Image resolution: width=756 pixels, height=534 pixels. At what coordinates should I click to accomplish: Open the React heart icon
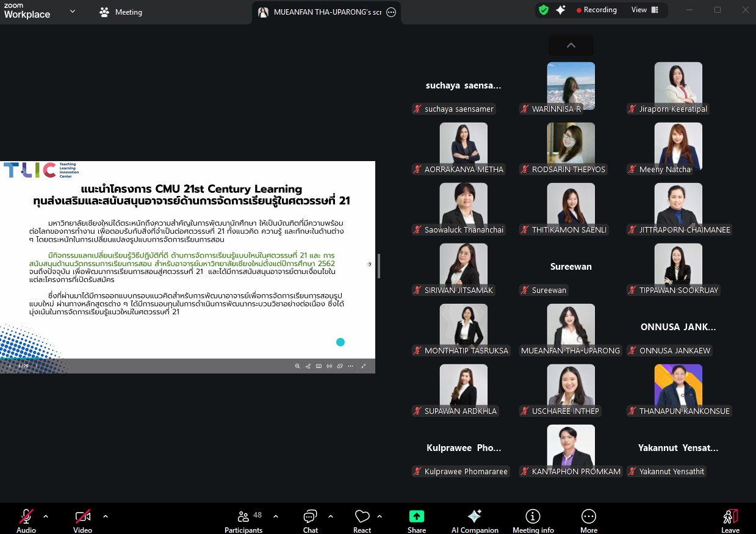(x=362, y=521)
